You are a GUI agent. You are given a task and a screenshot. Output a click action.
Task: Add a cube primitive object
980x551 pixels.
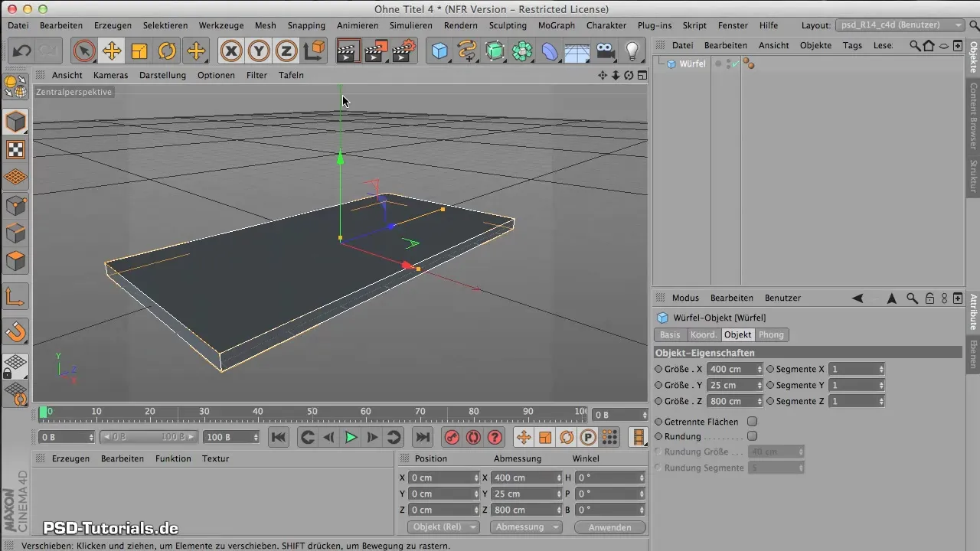point(439,51)
